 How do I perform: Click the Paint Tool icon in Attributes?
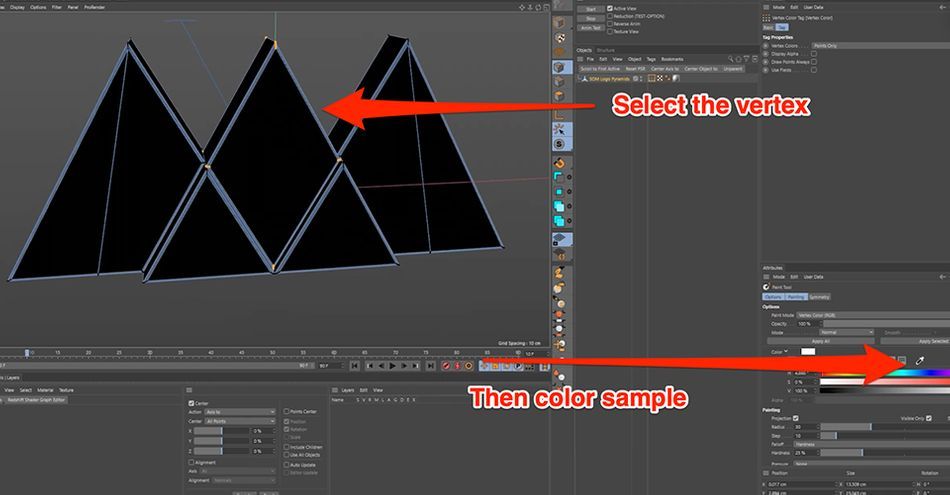766,287
